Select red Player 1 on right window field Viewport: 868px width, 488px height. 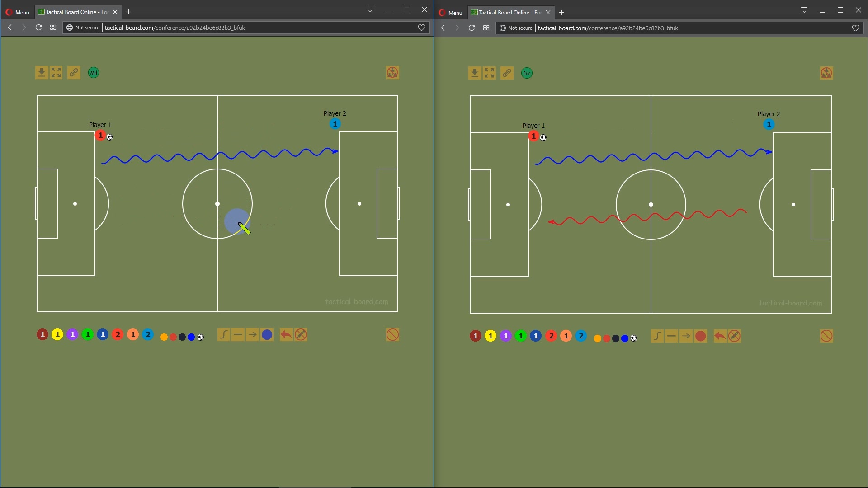[x=533, y=136]
